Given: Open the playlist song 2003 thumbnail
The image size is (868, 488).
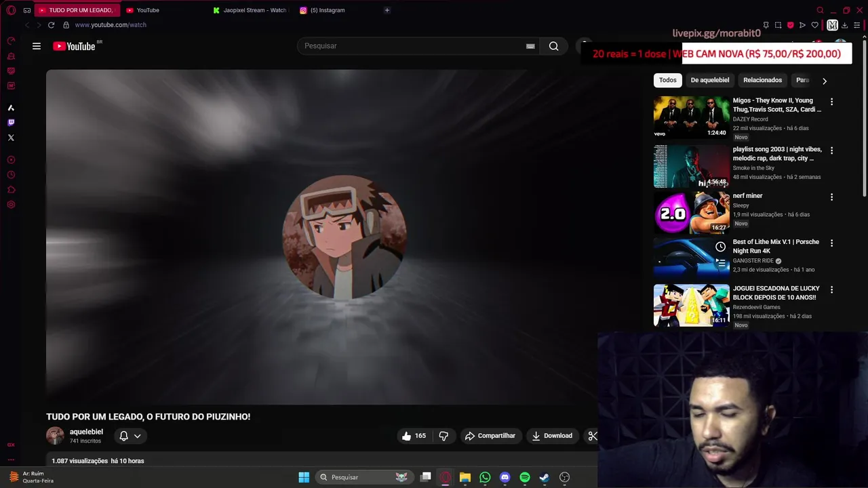Looking at the screenshot, I should (692, 166).
